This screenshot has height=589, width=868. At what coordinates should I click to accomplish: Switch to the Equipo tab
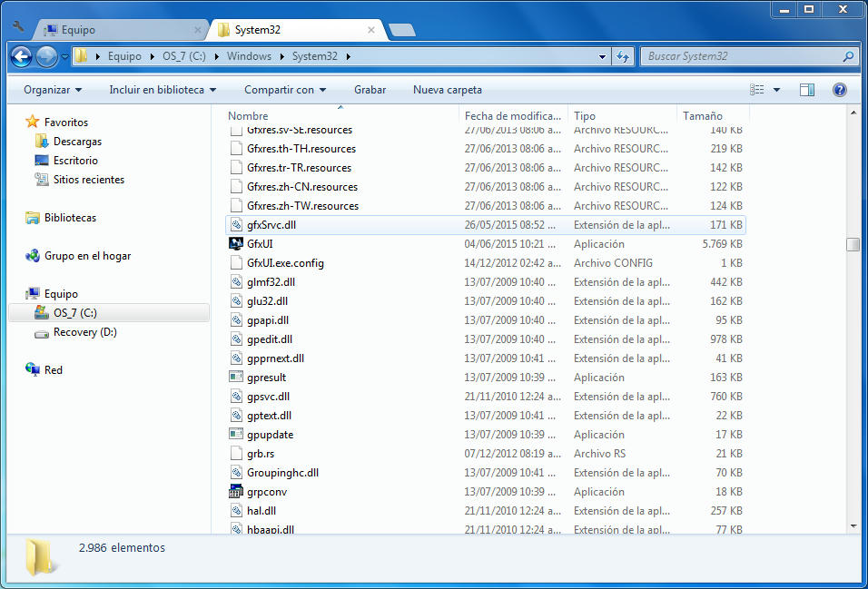click(x=123, y=30)
